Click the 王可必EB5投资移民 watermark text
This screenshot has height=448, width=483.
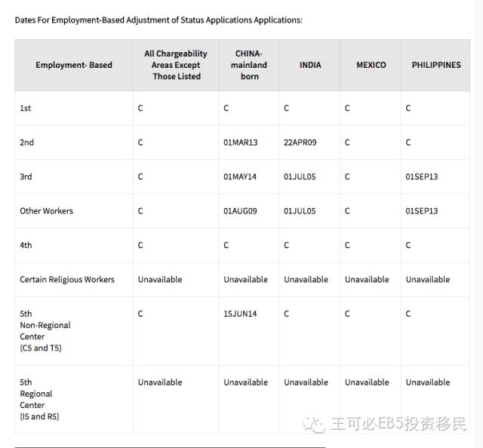(x=399, y=424)
